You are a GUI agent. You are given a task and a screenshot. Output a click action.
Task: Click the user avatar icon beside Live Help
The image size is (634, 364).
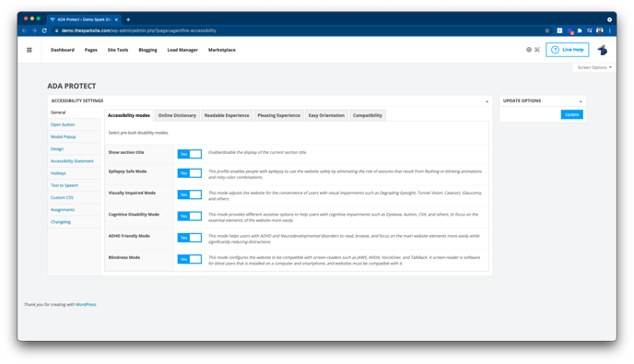603,50
